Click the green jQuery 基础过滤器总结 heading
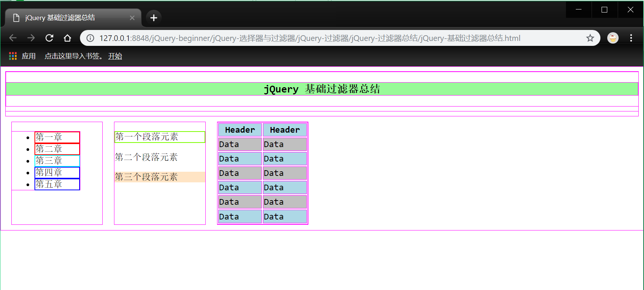The image size is (644, 290). pyautogui.click(x=322, y=89)
